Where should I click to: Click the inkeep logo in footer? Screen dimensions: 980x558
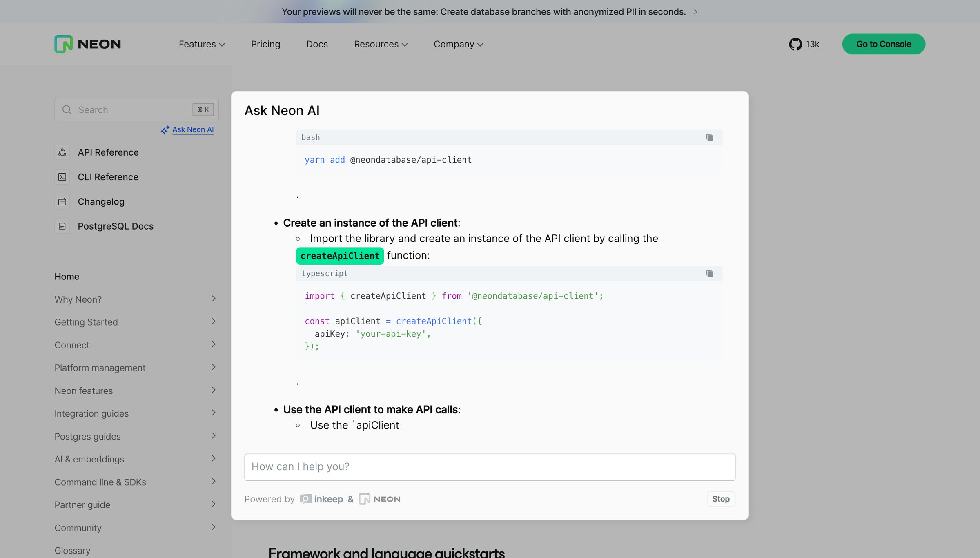pyautogui.click(x=321, y=499)
